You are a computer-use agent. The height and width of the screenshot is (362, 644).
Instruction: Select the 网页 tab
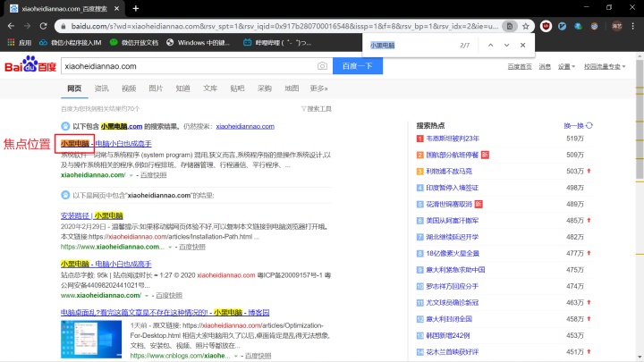tap(74, 88)
